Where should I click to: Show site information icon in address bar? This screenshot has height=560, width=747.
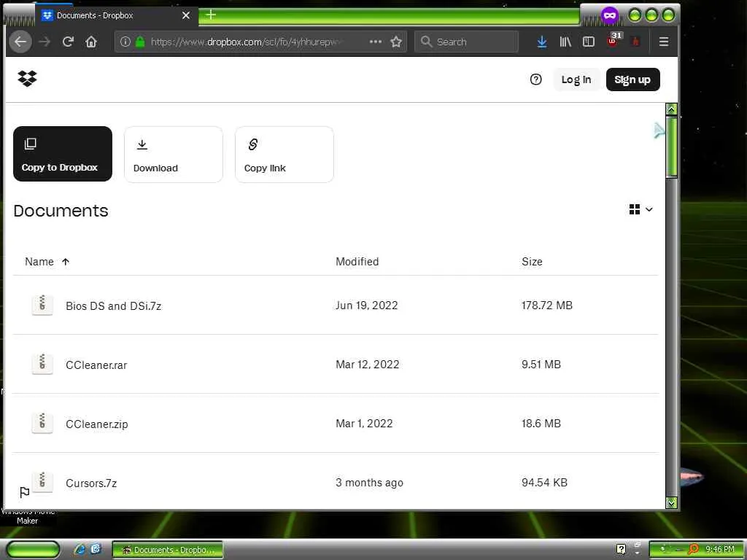point(125,42)
